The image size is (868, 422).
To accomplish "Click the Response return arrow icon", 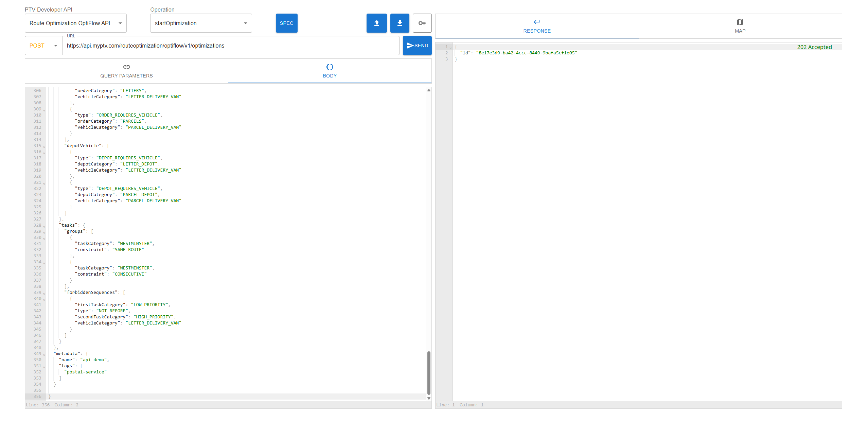I will pyautogui.click(x=537, y=22).
